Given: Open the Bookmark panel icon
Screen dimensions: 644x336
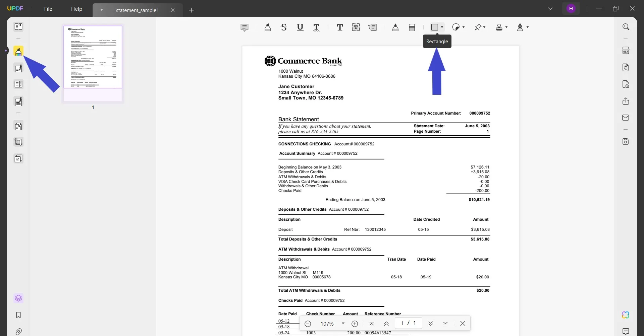Looking at the screenshot, I should (18, 315).
